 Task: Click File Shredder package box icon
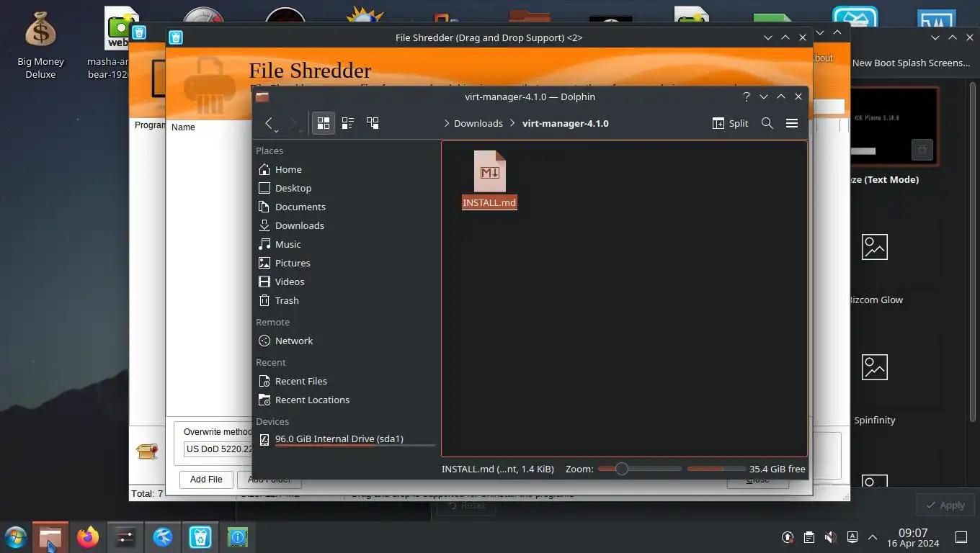147,451
